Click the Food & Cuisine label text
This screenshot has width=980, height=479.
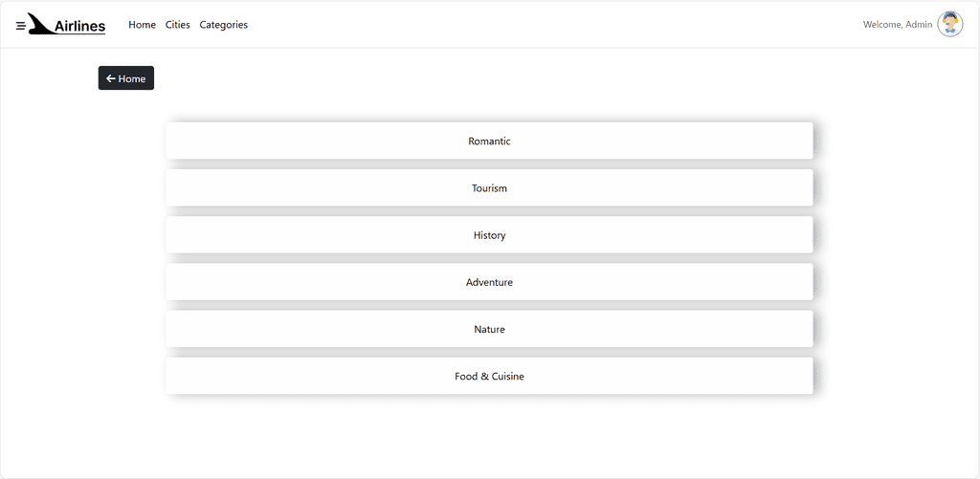489,377
